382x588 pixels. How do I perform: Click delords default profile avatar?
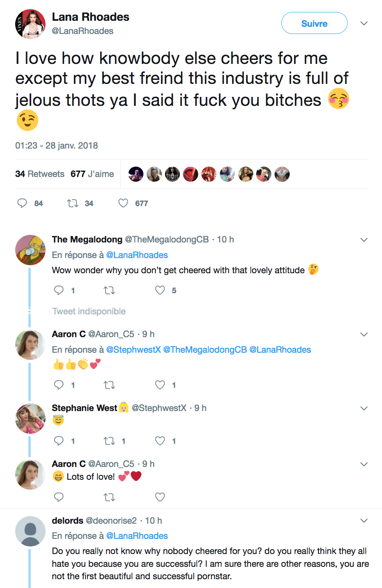(x=30, y=531)
